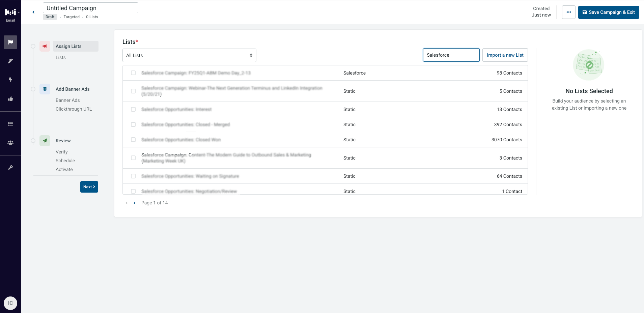Screen dimensions: 644x313
Task: Check the Closed Won list with 3070 Contacts
Action: tap(133, 140)
